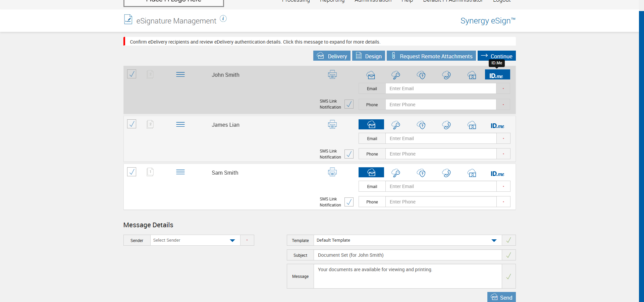Toggle SMS Link Notification for James Lian

[x=349, y=154]
